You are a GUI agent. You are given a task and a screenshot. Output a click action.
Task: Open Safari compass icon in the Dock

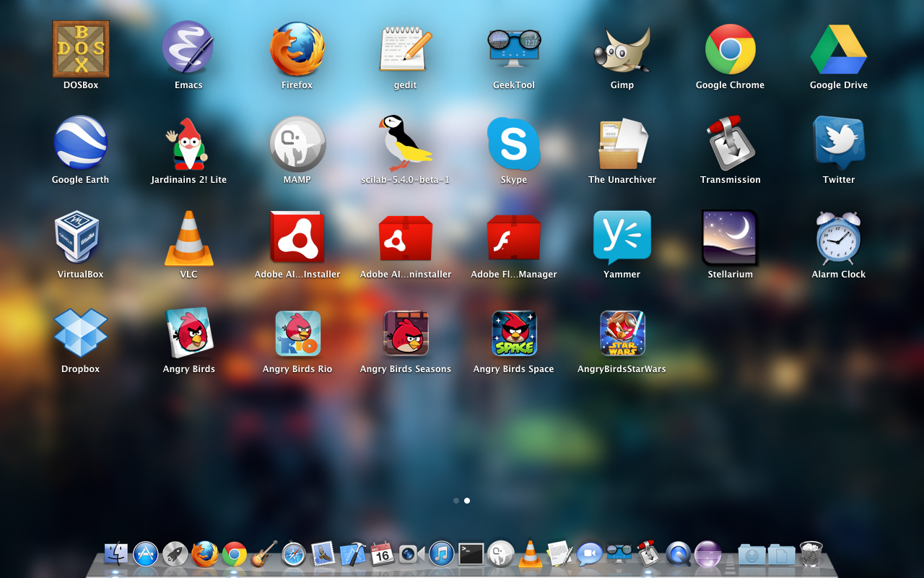tap(294, 554)
